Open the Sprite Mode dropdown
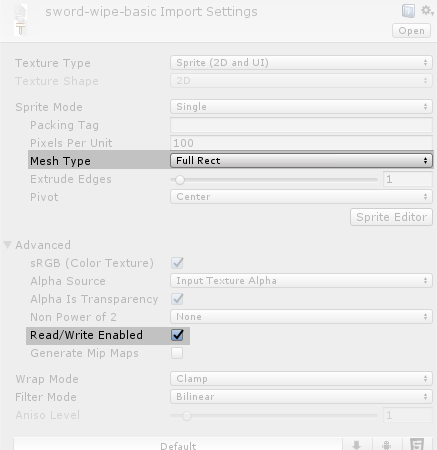The height and width of the screenshot is (450, 437). tap(301, 107)
